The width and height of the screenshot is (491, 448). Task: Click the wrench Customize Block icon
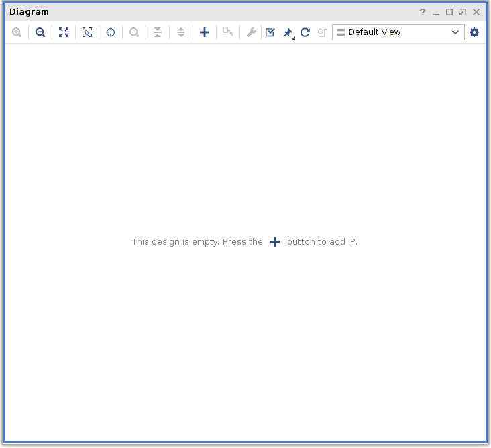click(252, 32)
